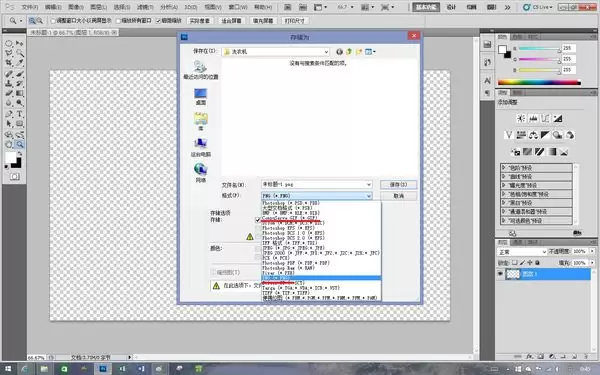Go up one level folder icon
This screenshot has width=600, height=375.
pos(349,52)
